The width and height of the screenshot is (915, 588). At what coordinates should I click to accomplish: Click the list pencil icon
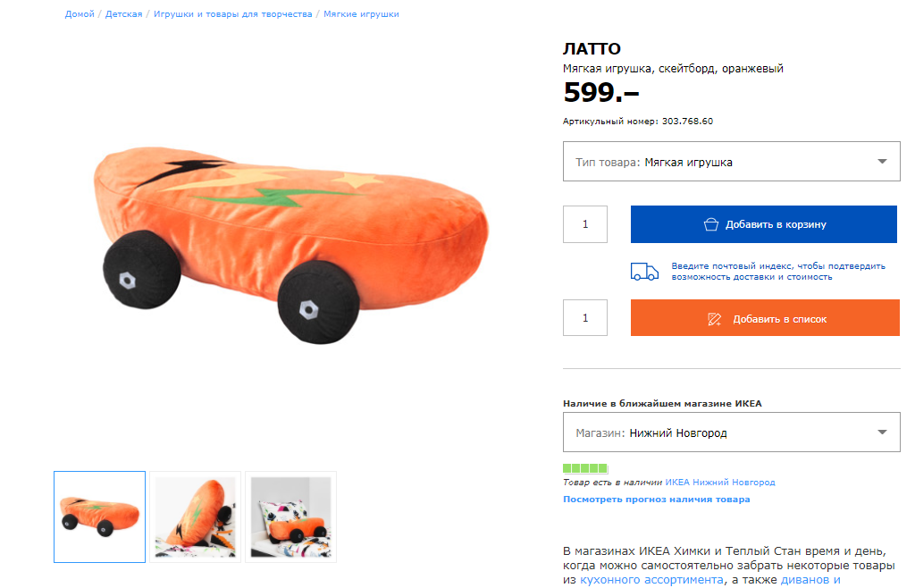[714, 319]
